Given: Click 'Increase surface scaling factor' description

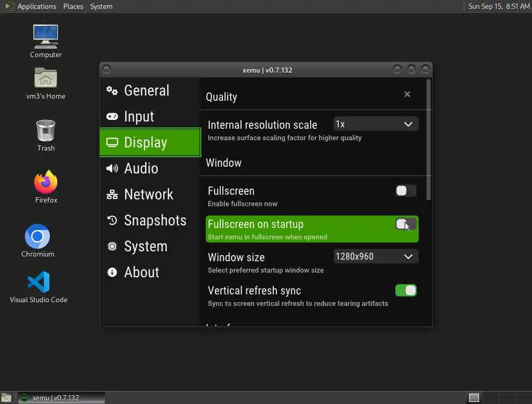Looking at the screenshot, I should (x=284, y=138).
